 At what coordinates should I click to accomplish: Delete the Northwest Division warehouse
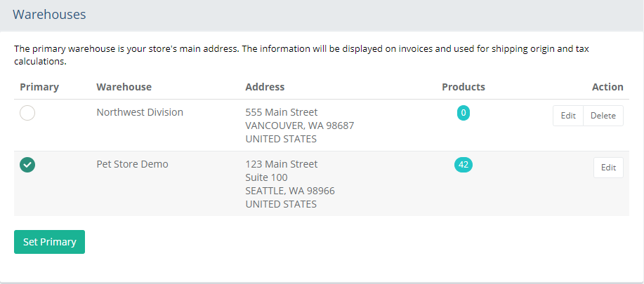[x=603, y=116]
